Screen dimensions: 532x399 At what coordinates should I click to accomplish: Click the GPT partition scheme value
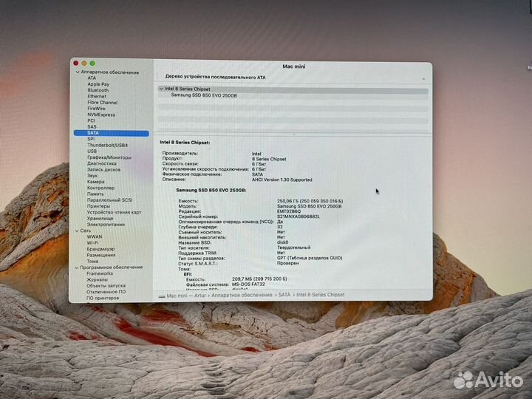point(310,258)
